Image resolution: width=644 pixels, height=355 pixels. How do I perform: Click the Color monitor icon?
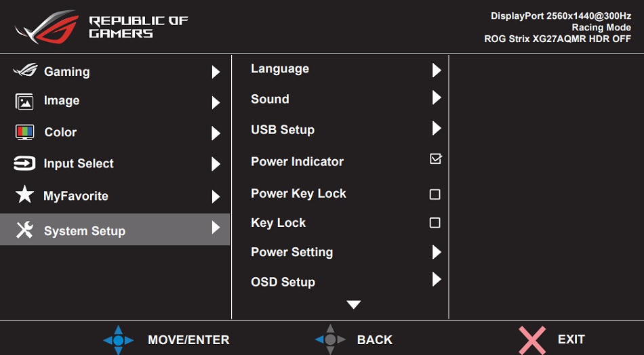tap(24, 132)
